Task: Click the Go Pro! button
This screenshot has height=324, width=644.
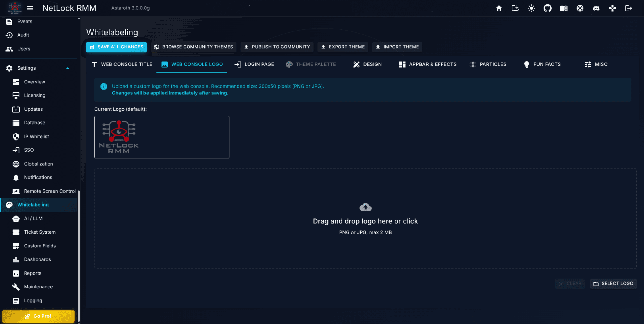Action: pyautogui.click(x=39, y=316)
